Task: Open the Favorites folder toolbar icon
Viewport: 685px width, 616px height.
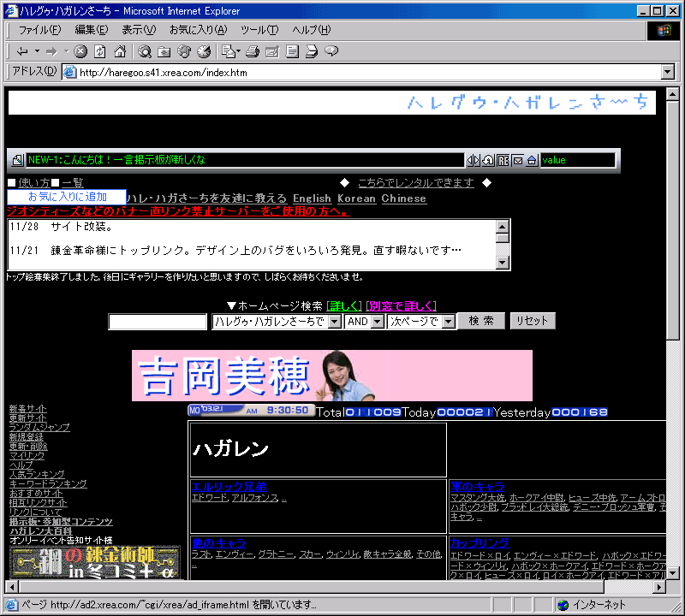Action: [164, 51]
